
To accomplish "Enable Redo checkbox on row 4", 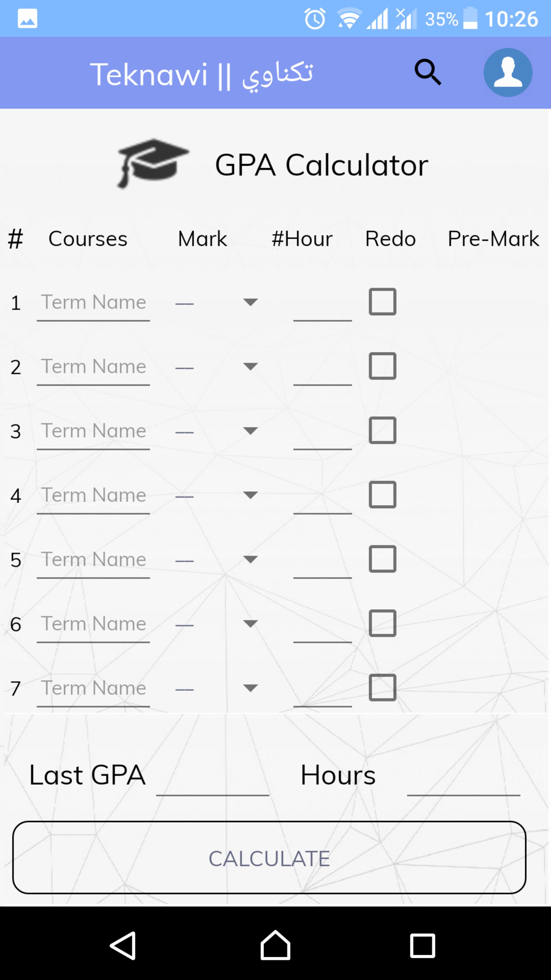I will (382, 495).
